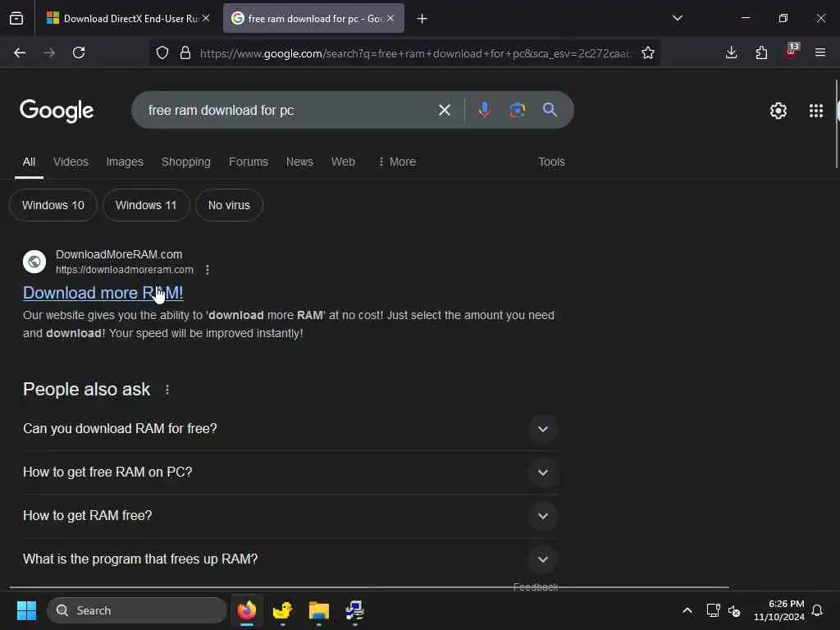Open a new browser tab
Viewport: 840px width, 630px height.
point(422,19)
